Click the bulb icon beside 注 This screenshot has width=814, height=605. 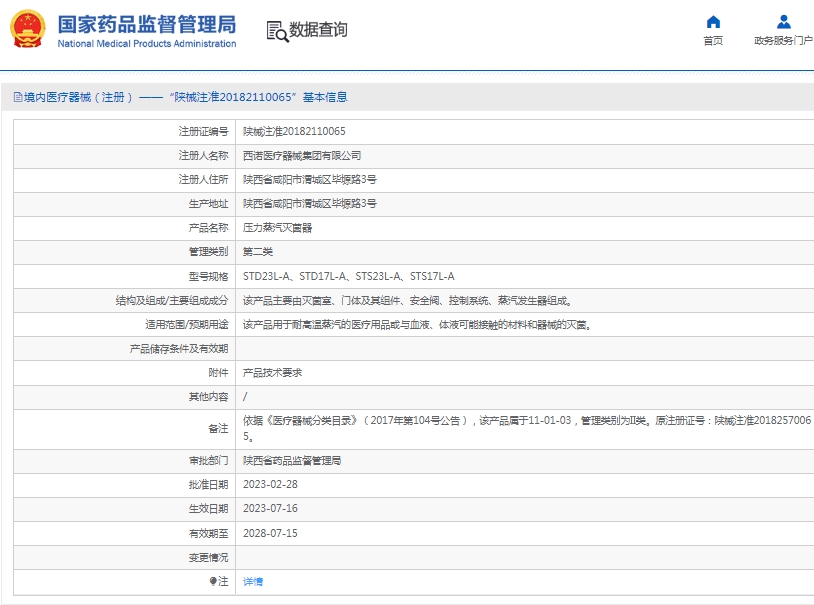click(213, 581)
